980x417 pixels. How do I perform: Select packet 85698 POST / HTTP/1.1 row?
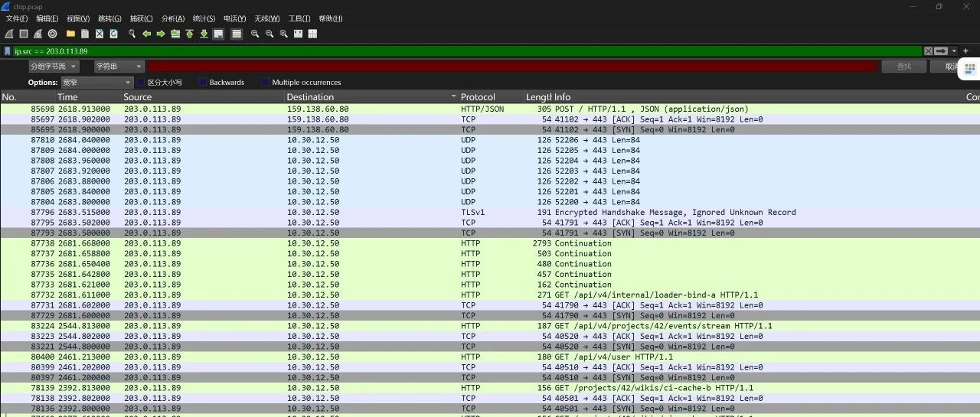click(490, 109)
